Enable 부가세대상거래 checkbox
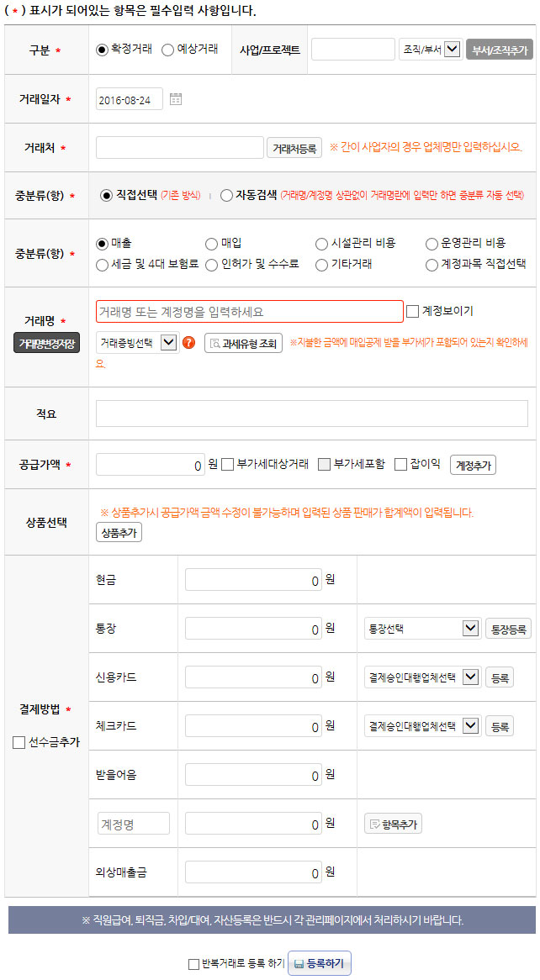Viewport: 540px width, 980px height. click(228, 465)
